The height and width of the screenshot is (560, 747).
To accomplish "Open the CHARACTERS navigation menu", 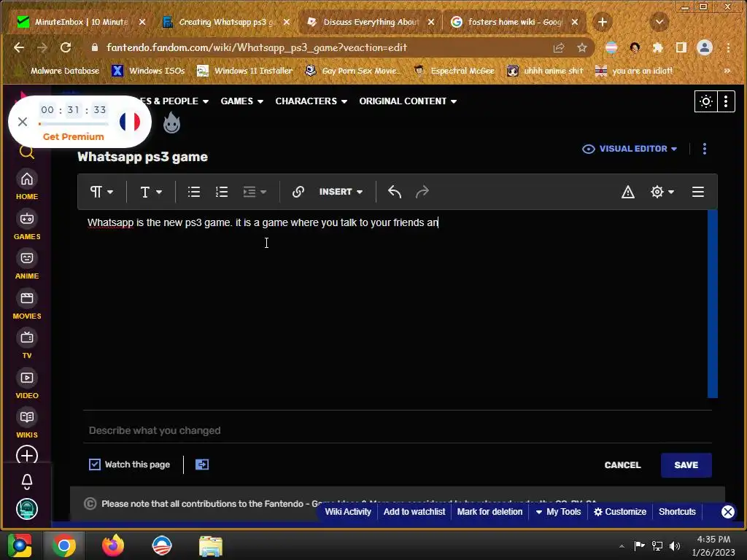I will [311, 101].
